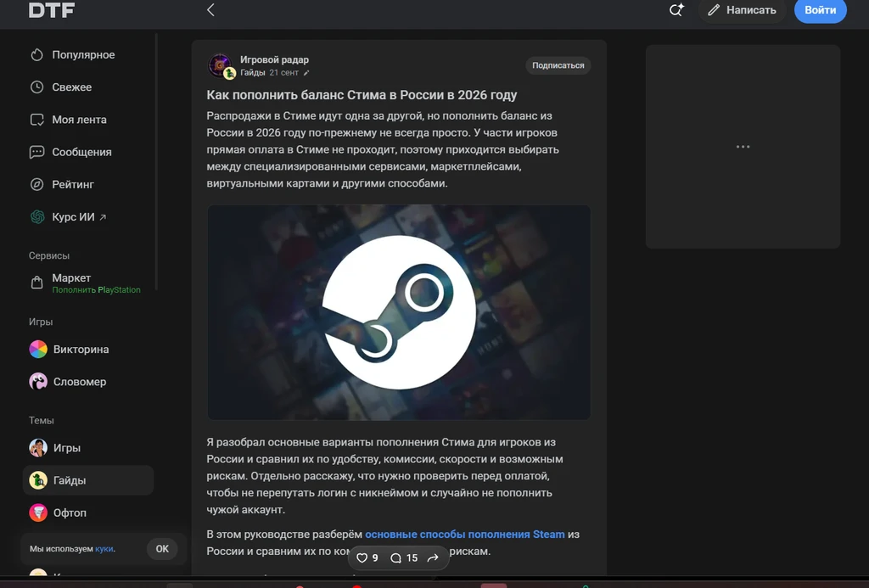Image resolution: width=869 pixels, height=588 pixels.
Task: Click the flame icon beside Популярное
Action: [x=36, y=55]
